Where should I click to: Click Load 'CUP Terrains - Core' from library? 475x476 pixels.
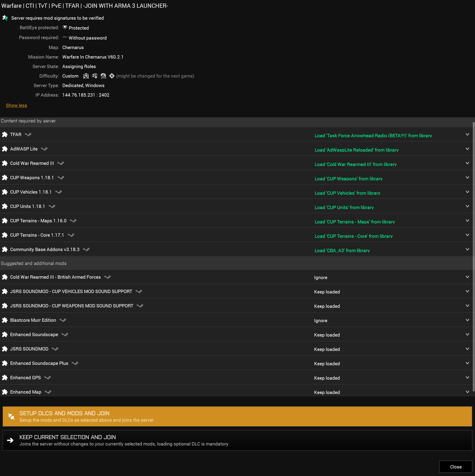click(353, 236)
